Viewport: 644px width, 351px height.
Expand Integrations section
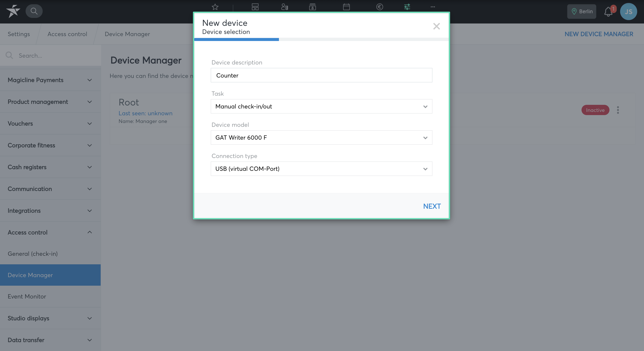coord(51,211)
